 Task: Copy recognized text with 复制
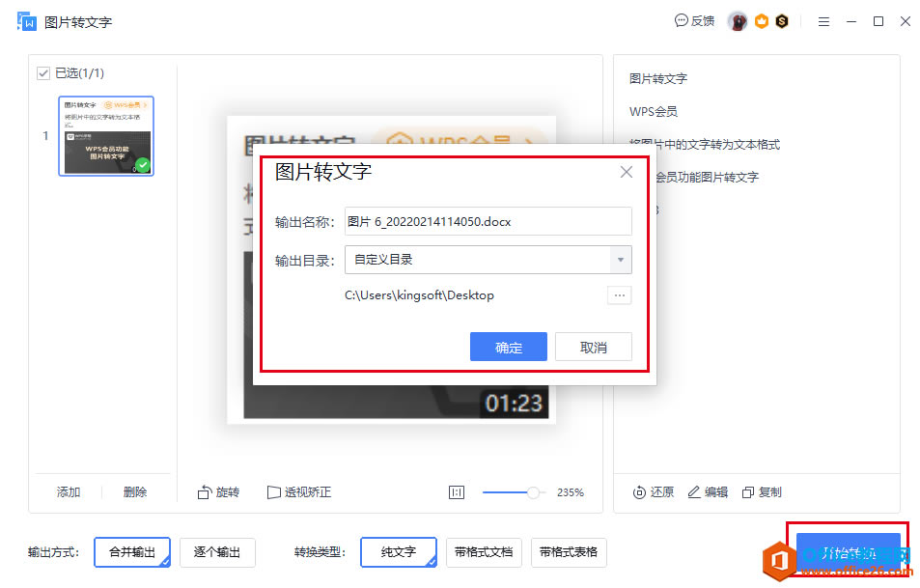762,492
